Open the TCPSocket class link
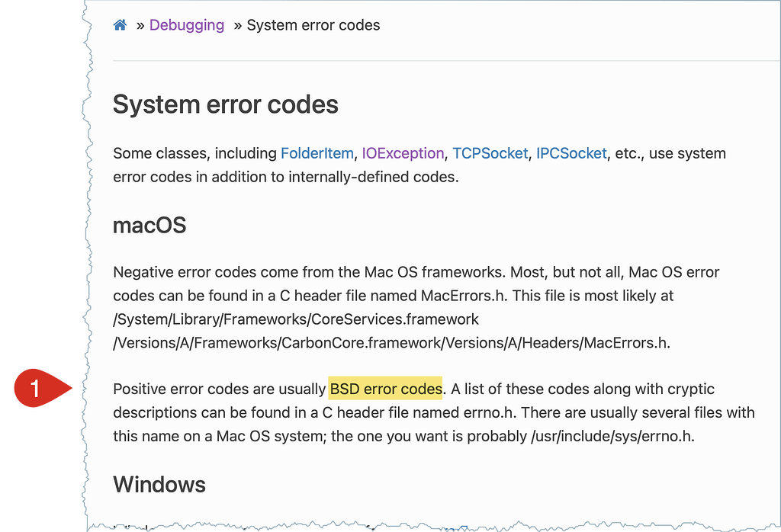 tap(490, 153)
